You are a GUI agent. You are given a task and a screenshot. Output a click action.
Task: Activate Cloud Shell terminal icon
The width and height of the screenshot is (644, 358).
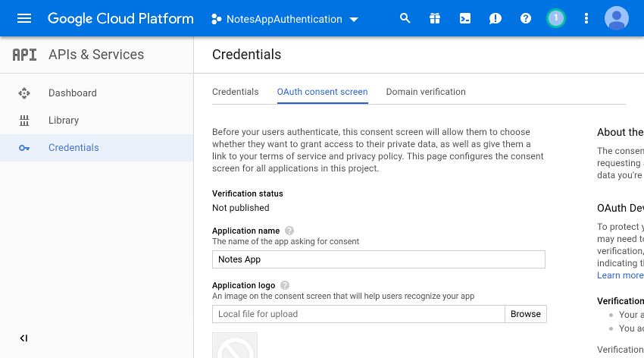465,18
